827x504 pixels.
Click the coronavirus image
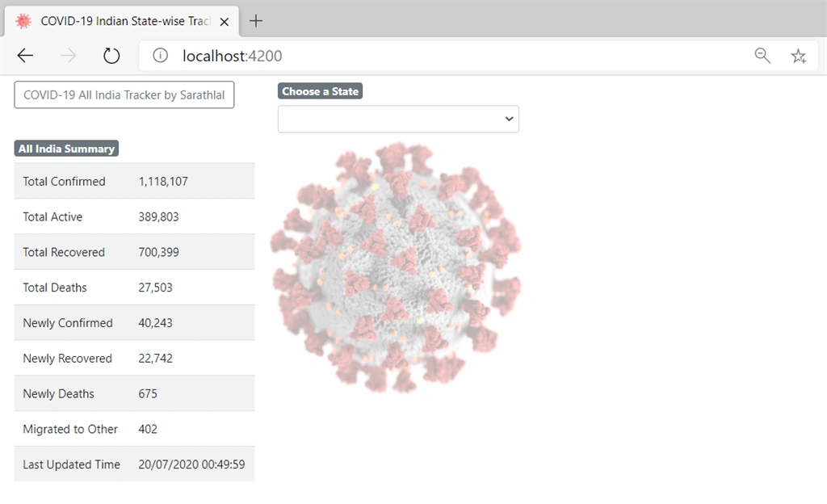396,268
